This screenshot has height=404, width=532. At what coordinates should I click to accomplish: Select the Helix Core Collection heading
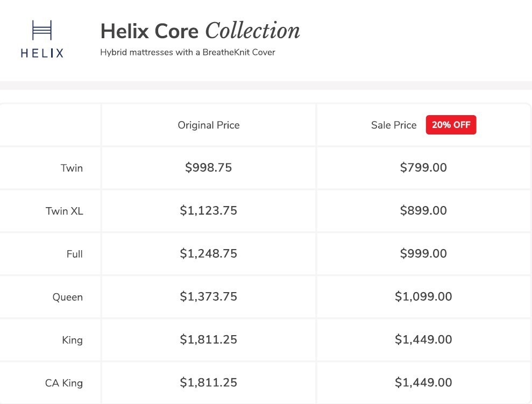tap(200, 31)
